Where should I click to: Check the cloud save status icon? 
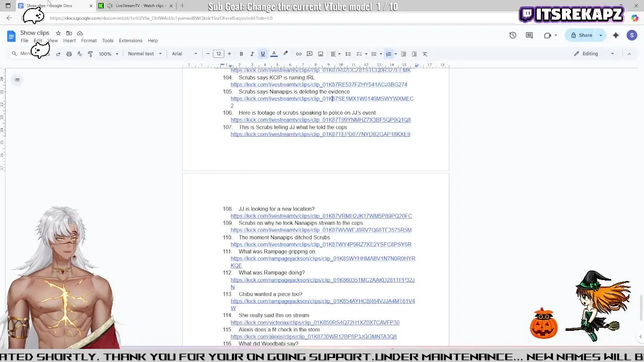click(x=79, y=33)
